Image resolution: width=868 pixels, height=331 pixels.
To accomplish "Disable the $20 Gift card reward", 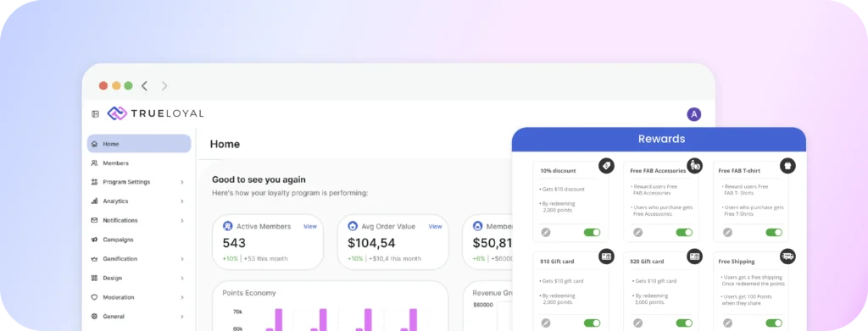I will [684, 323].
